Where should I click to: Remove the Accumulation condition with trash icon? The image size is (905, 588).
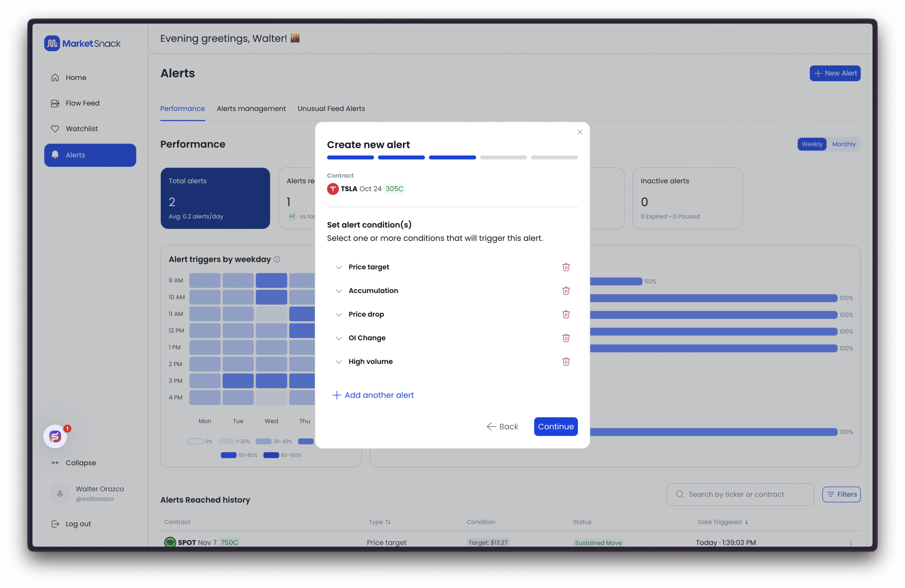pyautogui.click(x=566, y=291)
